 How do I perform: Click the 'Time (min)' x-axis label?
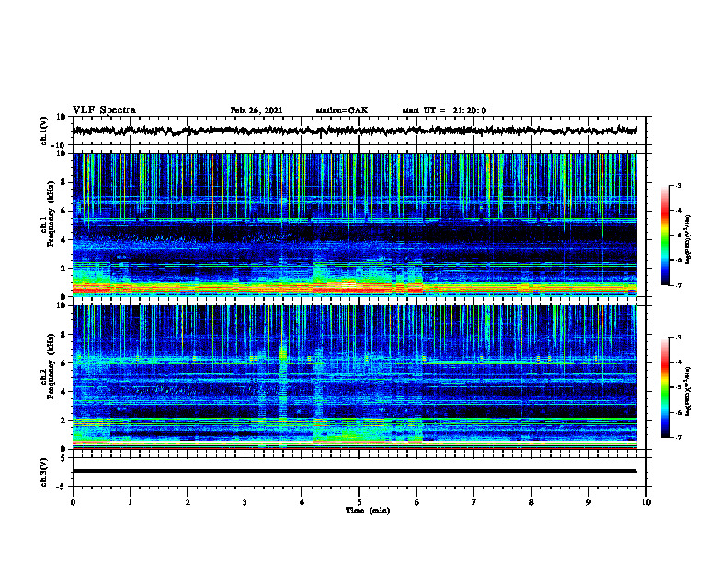(x=368, y=511)
